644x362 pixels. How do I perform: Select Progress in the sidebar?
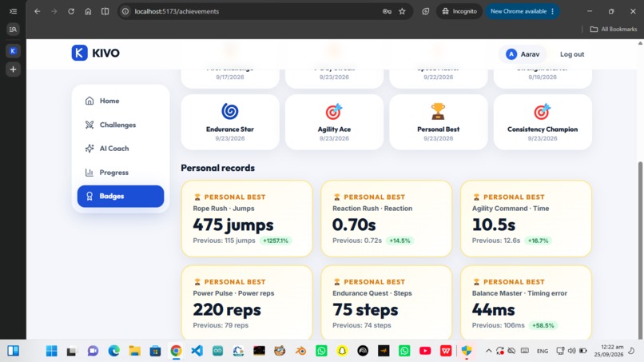(121, 172)
